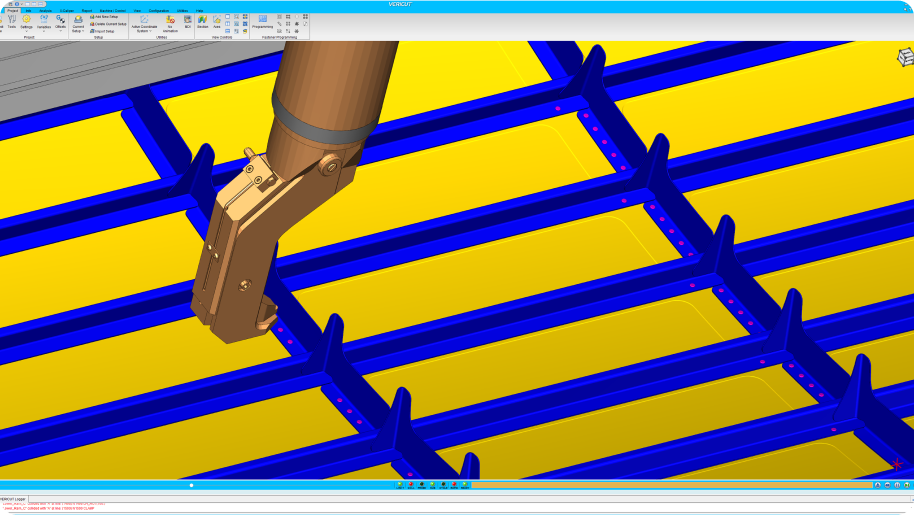The image size is (914, 515).
Task: Toggle the BUSY status indicator light
Action: click(x=465, y=485)
